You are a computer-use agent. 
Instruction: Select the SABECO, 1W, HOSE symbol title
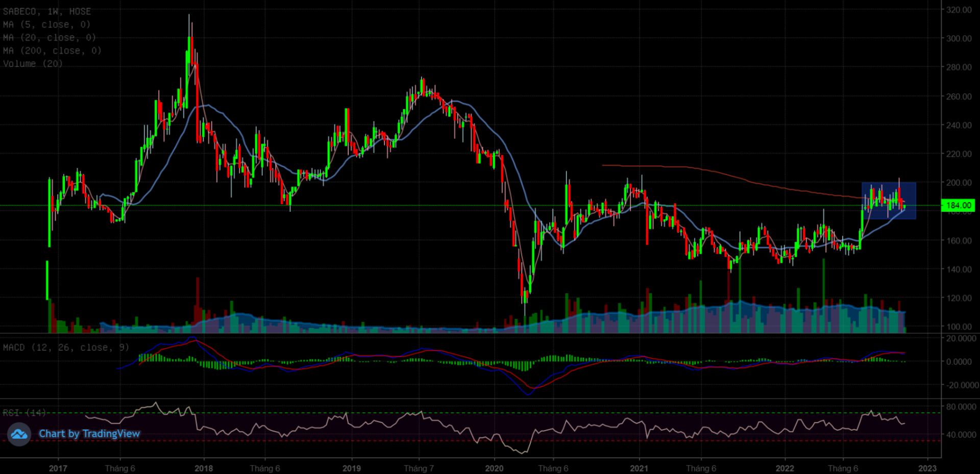click(47, 11)
